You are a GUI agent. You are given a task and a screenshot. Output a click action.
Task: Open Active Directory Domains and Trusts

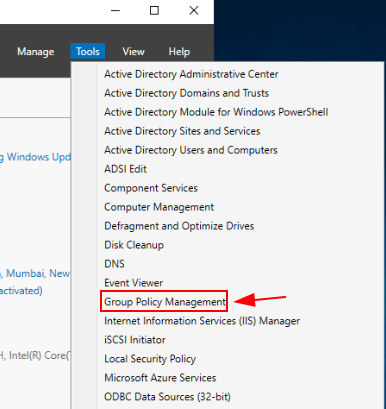tap(186, 93)
